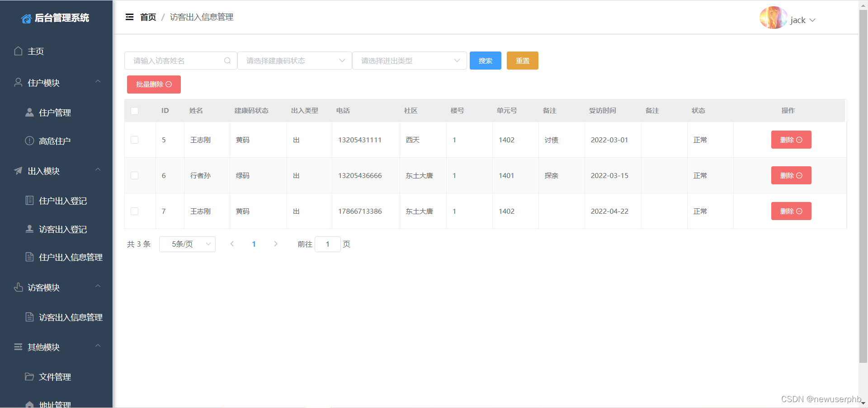
Task: Open 主页 menu item in sidebar
Action: pyautogui.click(x=56, y=51)
